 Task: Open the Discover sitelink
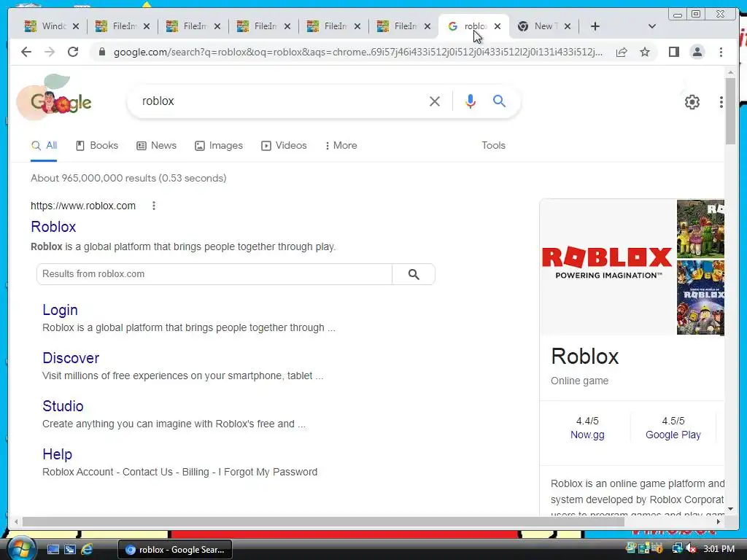[x=71, y=358]
